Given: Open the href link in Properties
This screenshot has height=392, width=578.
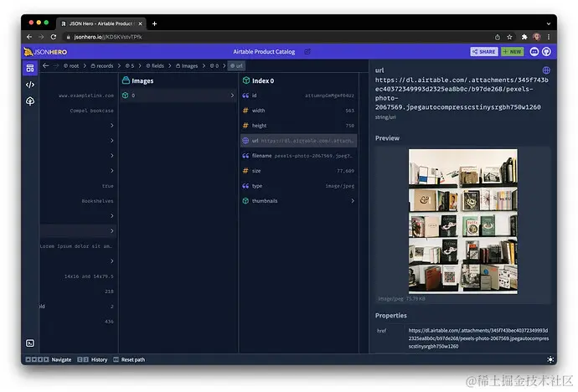Looking at the screenshot, I should pos(478,338).
